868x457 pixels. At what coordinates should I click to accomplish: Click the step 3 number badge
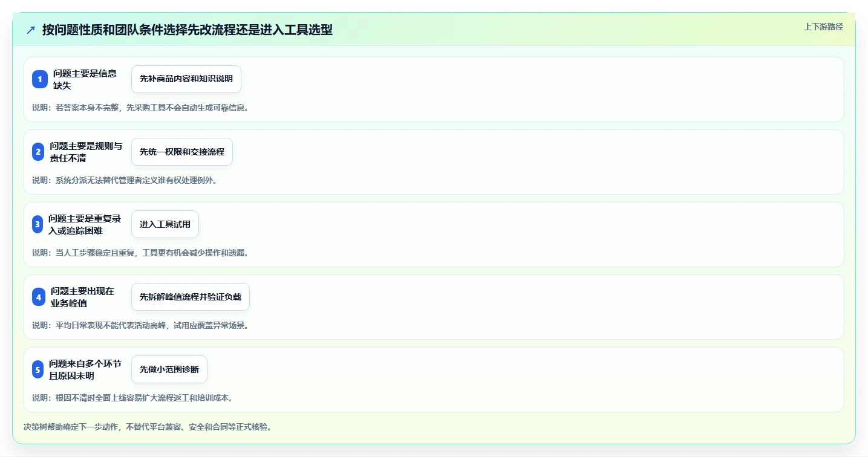[x=38, y=224]
